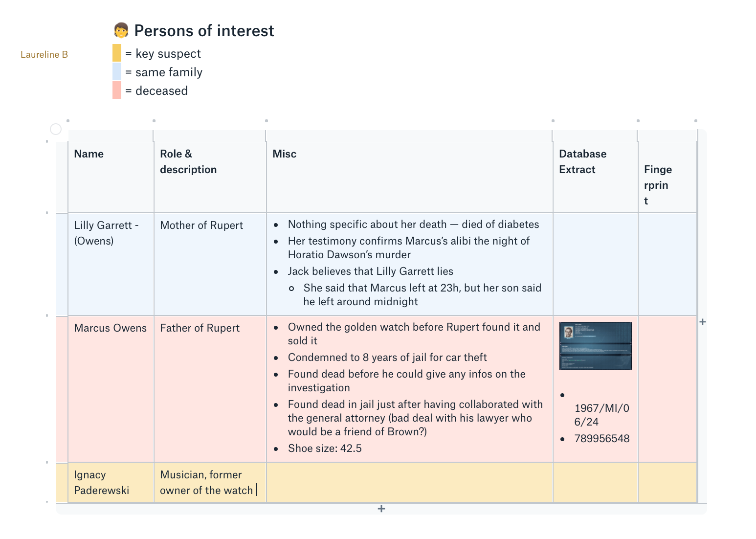Click the bullet about Marcus's alibi testimony
This screenshot has height=539, width=756.
[x=409, y=247]
